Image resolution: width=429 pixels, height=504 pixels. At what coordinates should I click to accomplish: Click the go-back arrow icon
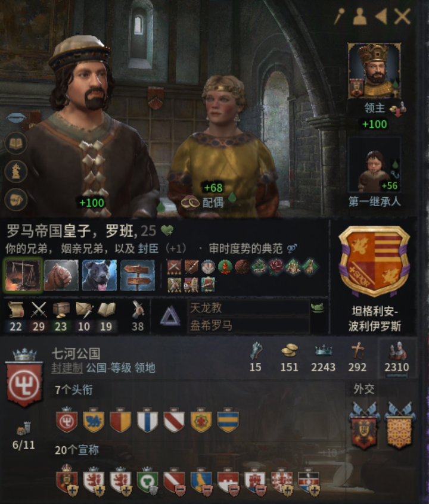pyautogui.click(x=381, y=16)
